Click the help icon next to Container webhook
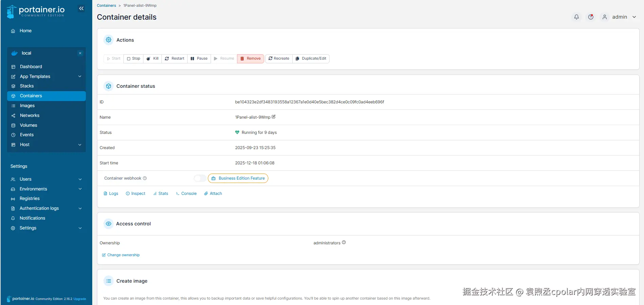Image resolution: width=644 pixels, height=305 pixels. click(x=145, y=178)
